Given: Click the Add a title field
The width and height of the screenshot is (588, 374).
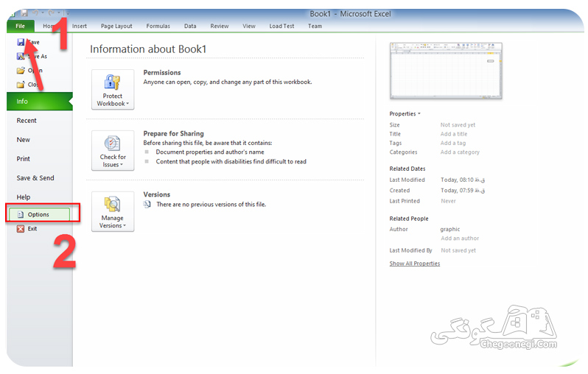Looking at the screenshot, I should [454, 134].
